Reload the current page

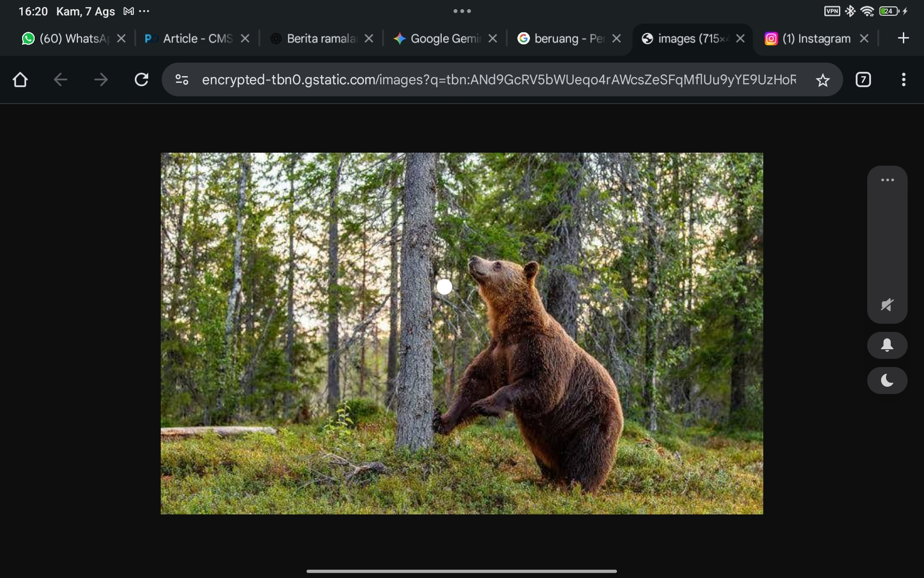click(141, 79)
